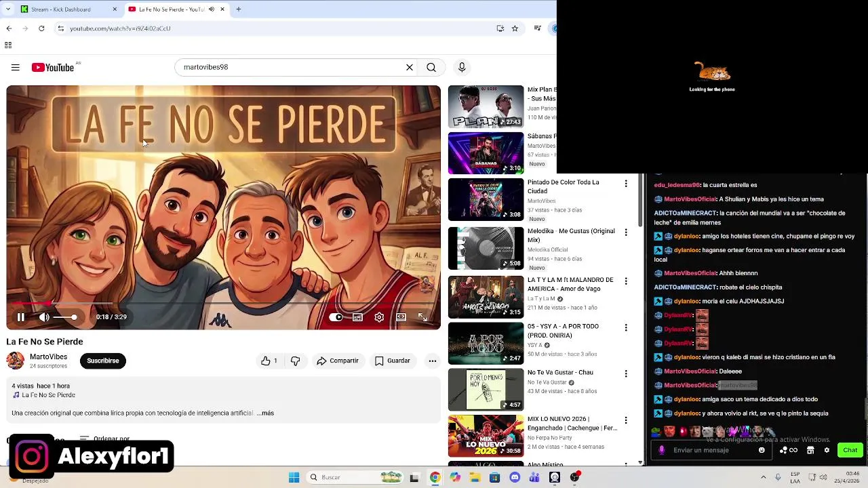Open Ordenar por sorting dropdown
The width and height of the screenshot is (868, 488).
104,439
